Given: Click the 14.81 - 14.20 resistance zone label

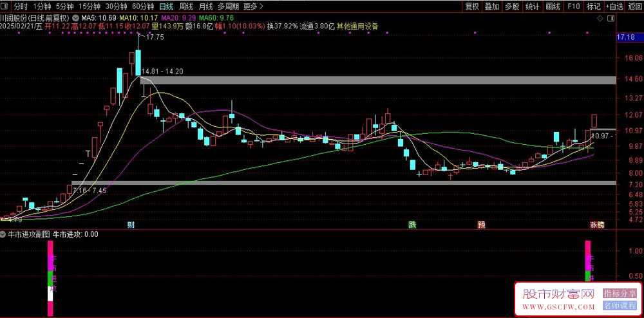Looking at the screenshot, I should [162, 71].
